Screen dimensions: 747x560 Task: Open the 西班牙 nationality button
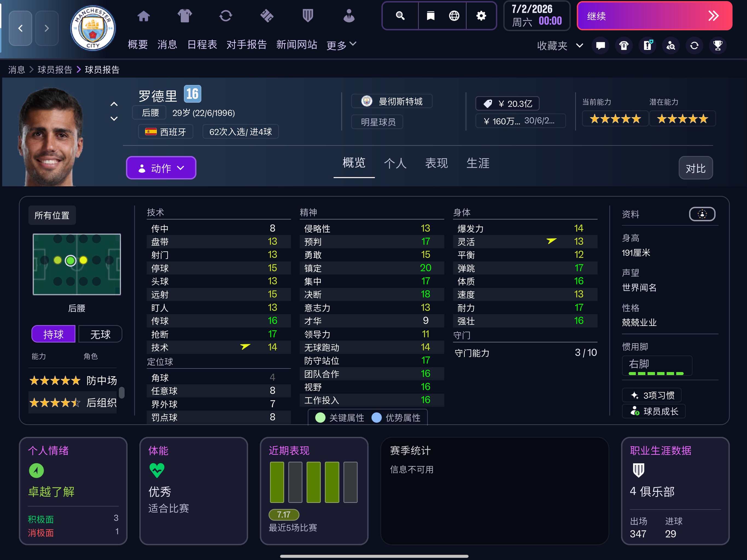tap(165, 132)
